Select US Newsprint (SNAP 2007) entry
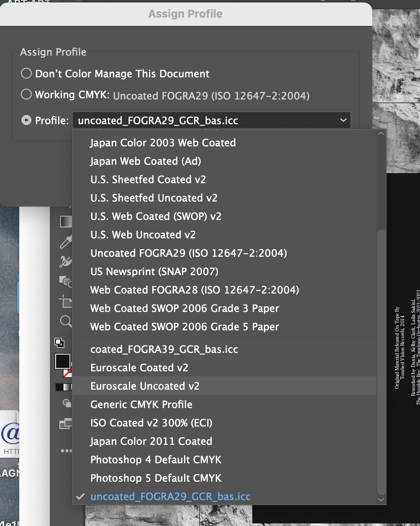420x526 pixels. (x=154, y=271)
